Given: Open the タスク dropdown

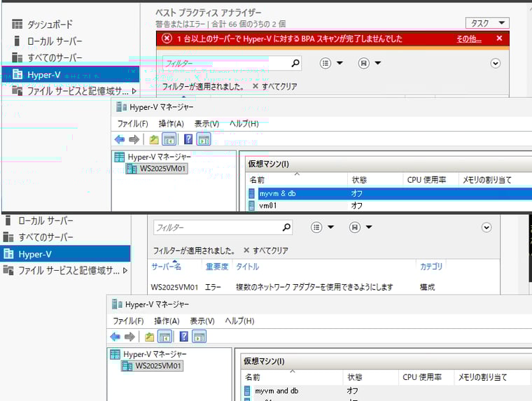Looking at the screenshot, I should 487,23.
